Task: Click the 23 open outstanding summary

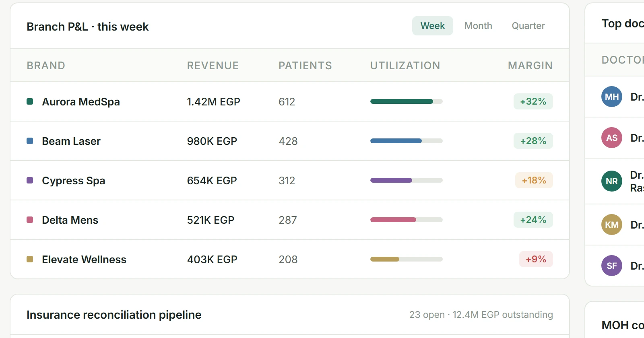Action: [481, 315]
